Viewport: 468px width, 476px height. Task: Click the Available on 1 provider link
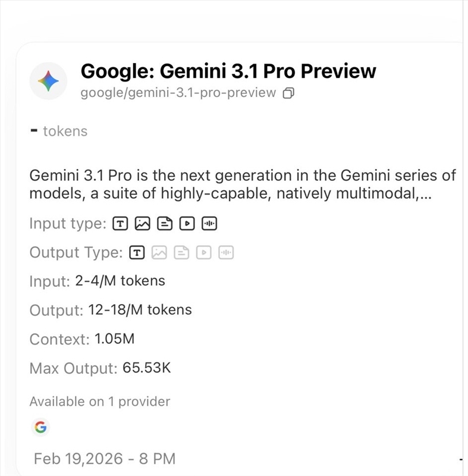point(100,401)
